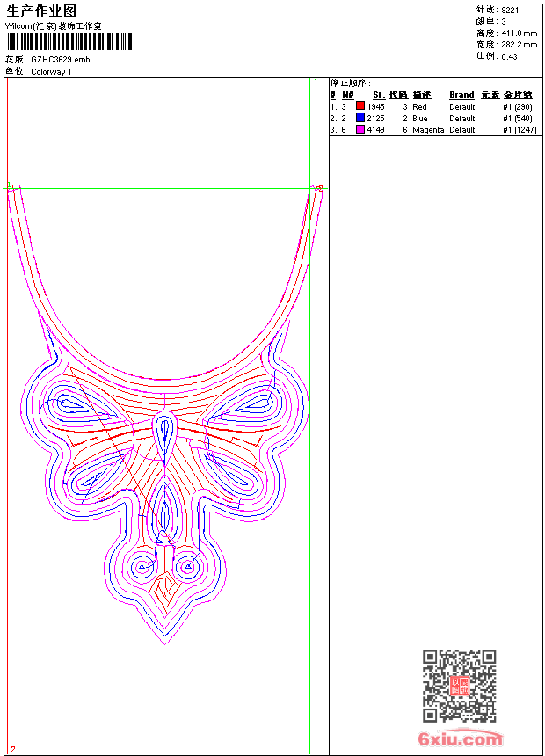545x756 pixels.
Task: Click the scale value 0.43
Action: [x=509, y=57]
